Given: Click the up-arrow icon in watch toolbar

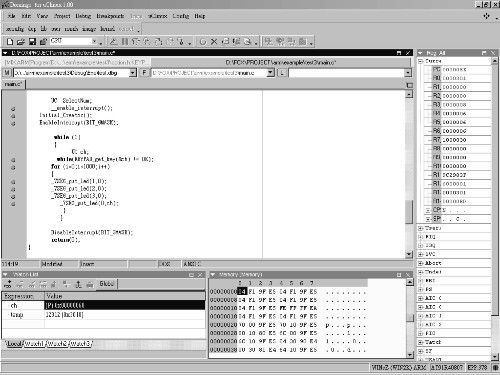Looking at the screenshot, I should click(x=78, y=284).
